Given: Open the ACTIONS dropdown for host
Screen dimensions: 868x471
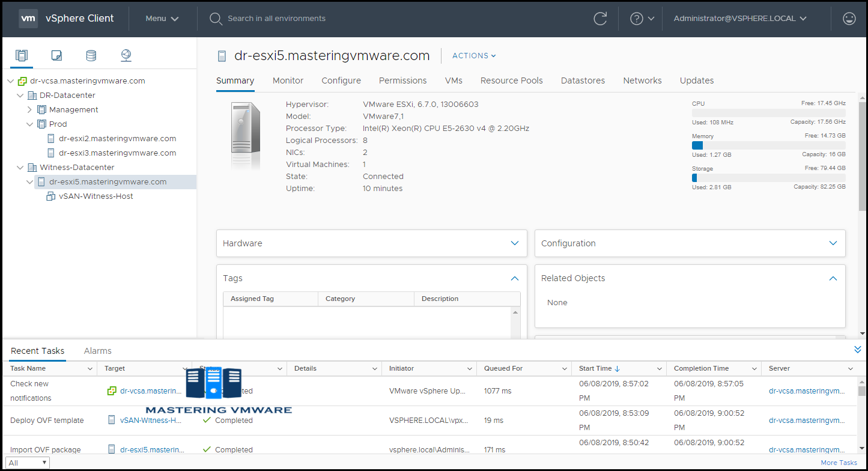Looking at the screenshot, I should [x=474, y=56].
